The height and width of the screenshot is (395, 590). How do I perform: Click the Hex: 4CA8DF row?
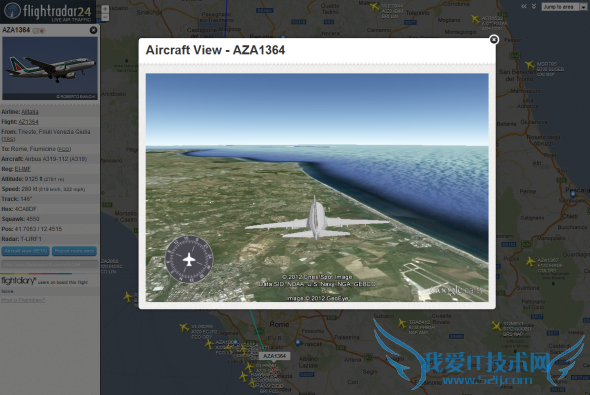pos(50,209)
